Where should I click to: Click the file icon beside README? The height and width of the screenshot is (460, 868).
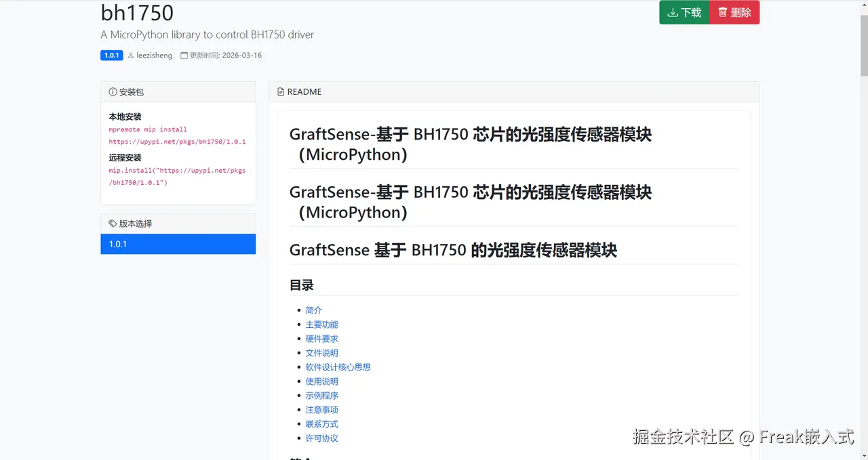pyautogui.click(x=281, y=92)
